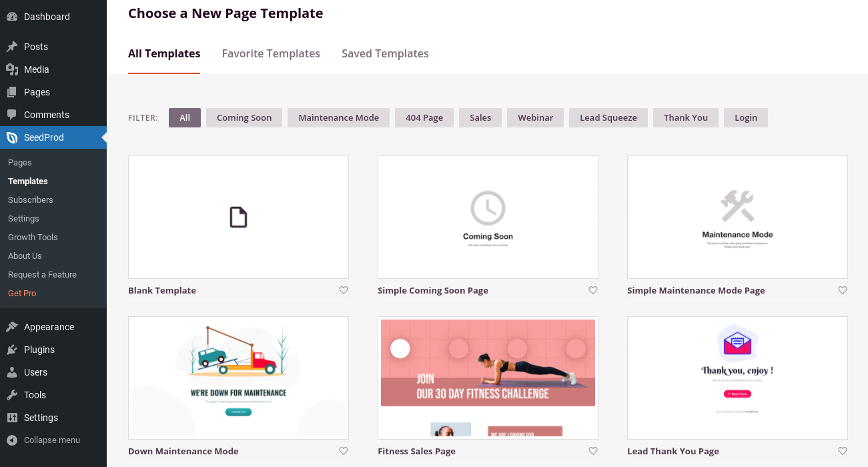Image resolution: width=868 pixels, height=467 pixels.
Task: Filter templates by 404 Page
Action: [x=424, y=117]
